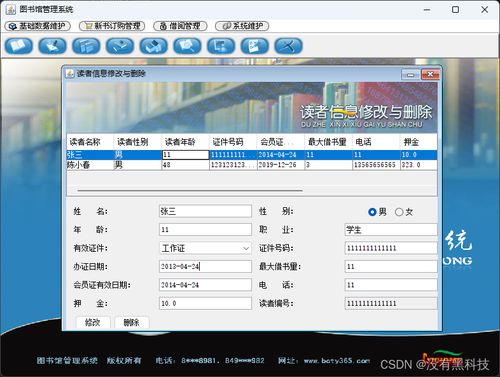The height and width of the screenshot is (377, 500).
Task: Click the 删除 button
Action: pyautogui.click(x=132, y=322)
